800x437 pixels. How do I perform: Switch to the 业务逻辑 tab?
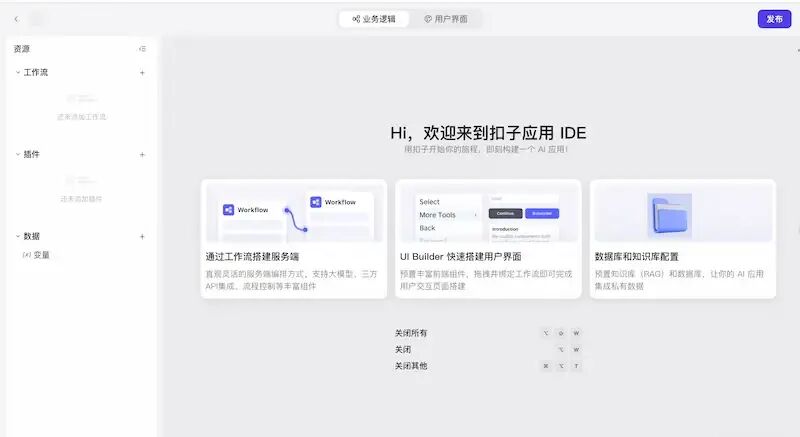(374, 19)
